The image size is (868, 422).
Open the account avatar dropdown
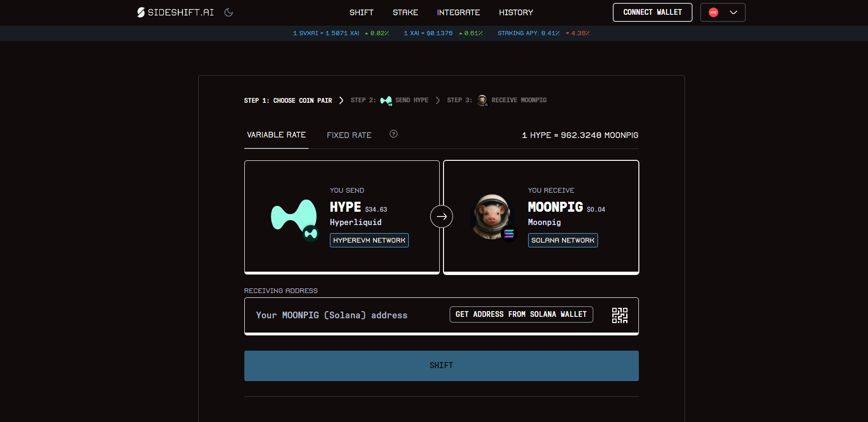click(x=723, y=12)
